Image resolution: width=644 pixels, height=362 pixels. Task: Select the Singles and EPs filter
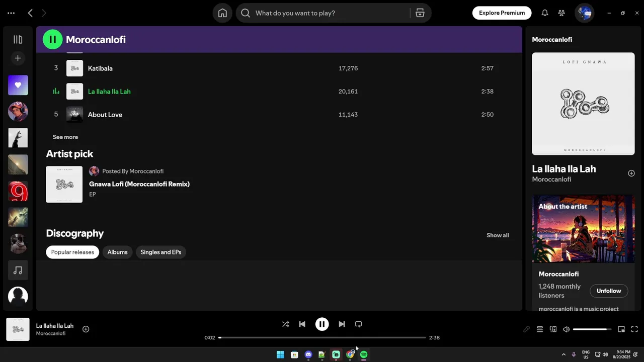[x=161, y=252]
